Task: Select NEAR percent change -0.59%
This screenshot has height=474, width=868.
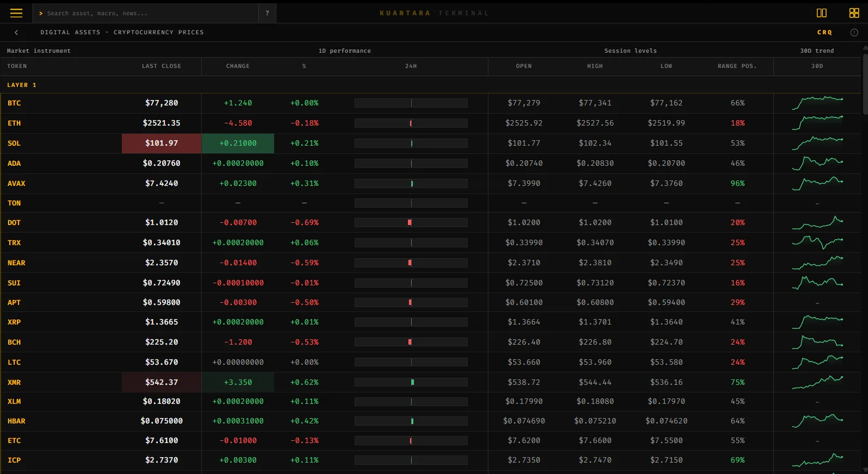Action: click(x=304, y=263)
